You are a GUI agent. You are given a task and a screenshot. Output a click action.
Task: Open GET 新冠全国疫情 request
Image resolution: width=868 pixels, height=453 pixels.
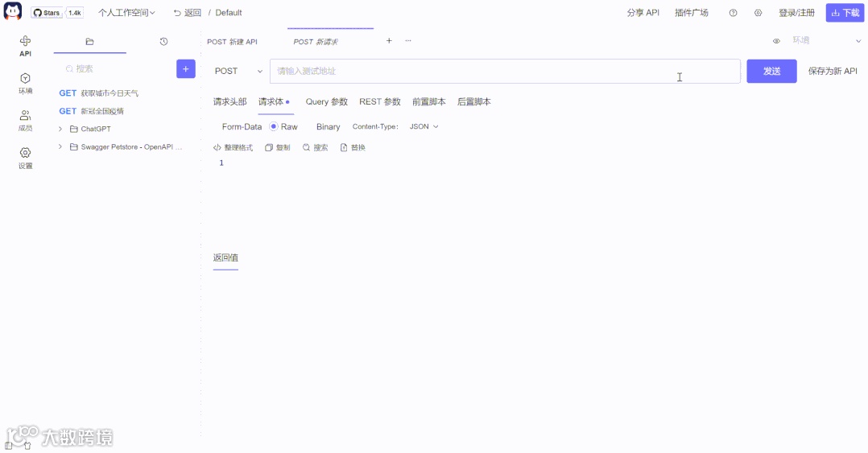[x=91, y=111]
